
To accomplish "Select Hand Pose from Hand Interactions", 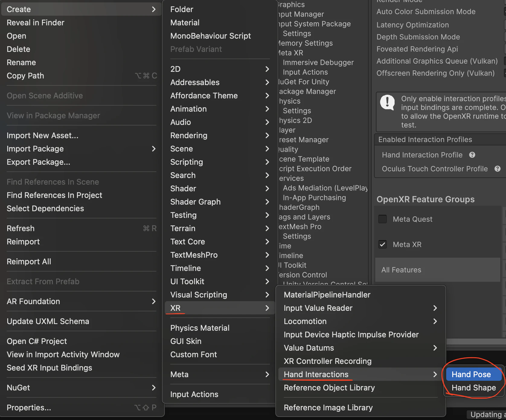I will [x=474, y=374].
